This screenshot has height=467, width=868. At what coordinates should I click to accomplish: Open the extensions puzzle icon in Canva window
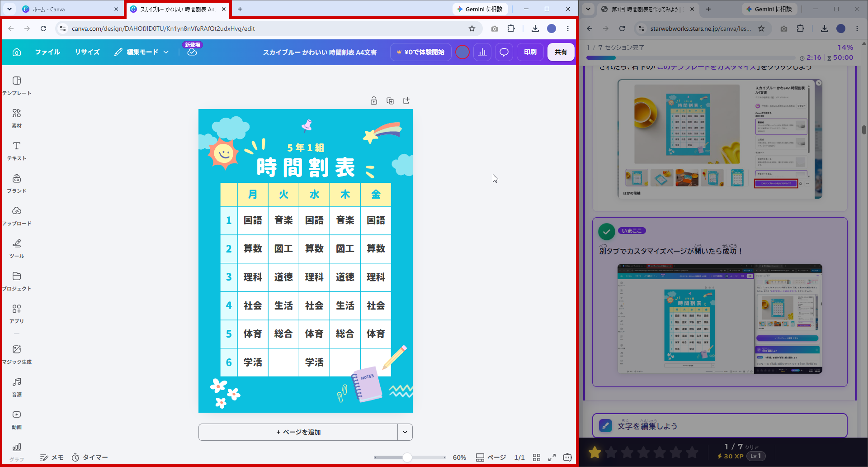(x=511, y=29)
